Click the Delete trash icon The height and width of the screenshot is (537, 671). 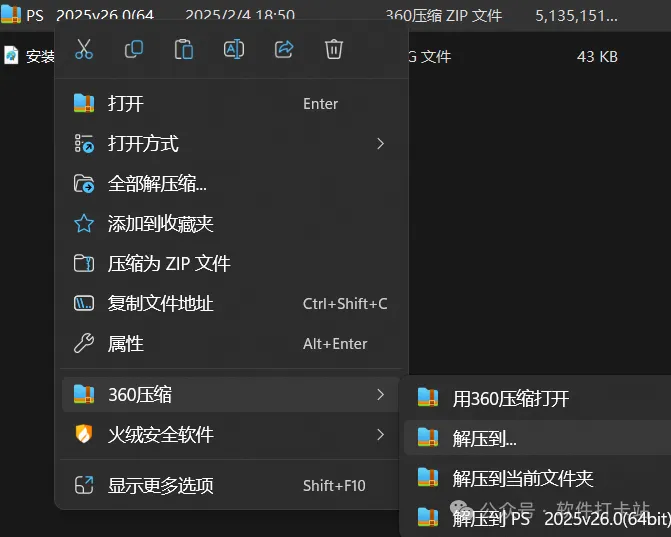point(334,49)
